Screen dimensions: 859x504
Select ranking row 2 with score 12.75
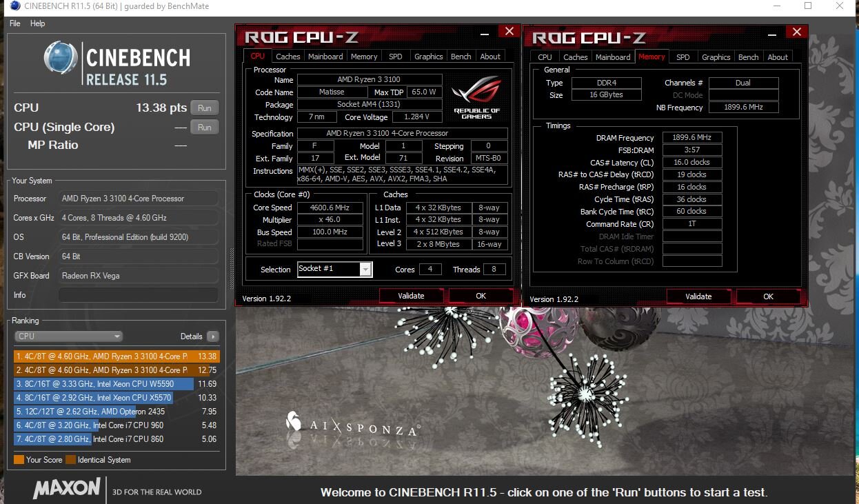[117, 370]
